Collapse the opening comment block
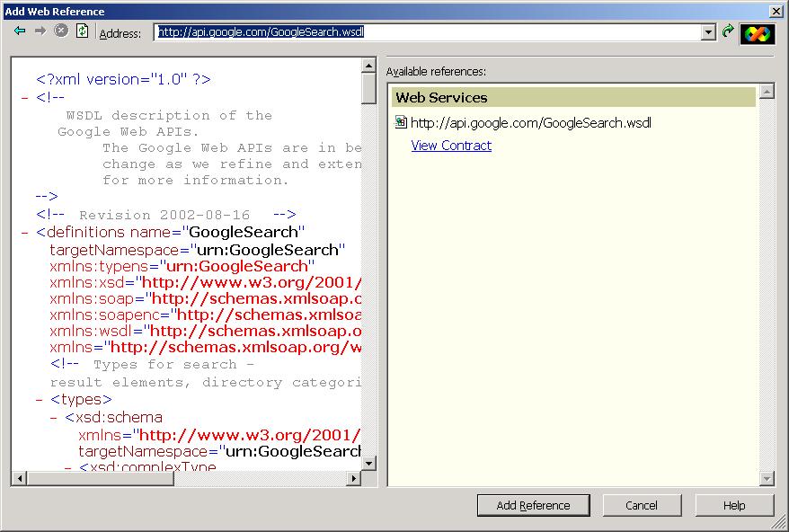Screen dimensions: 789x532 click(24, 98)
